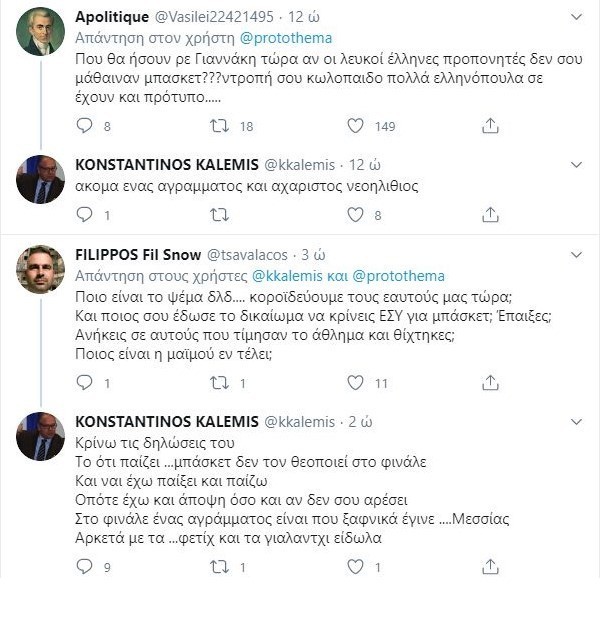Image resolution: width=600 pixels, height=620 pixels.
Task: Share FILIPPOS Fil Snow's tweet
Action: point(490,382)
